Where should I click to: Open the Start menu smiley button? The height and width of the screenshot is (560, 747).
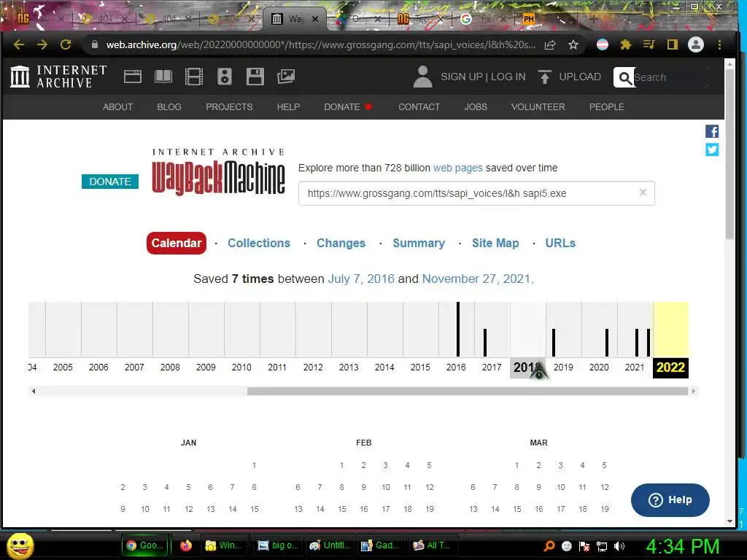[x=20, y=545]
